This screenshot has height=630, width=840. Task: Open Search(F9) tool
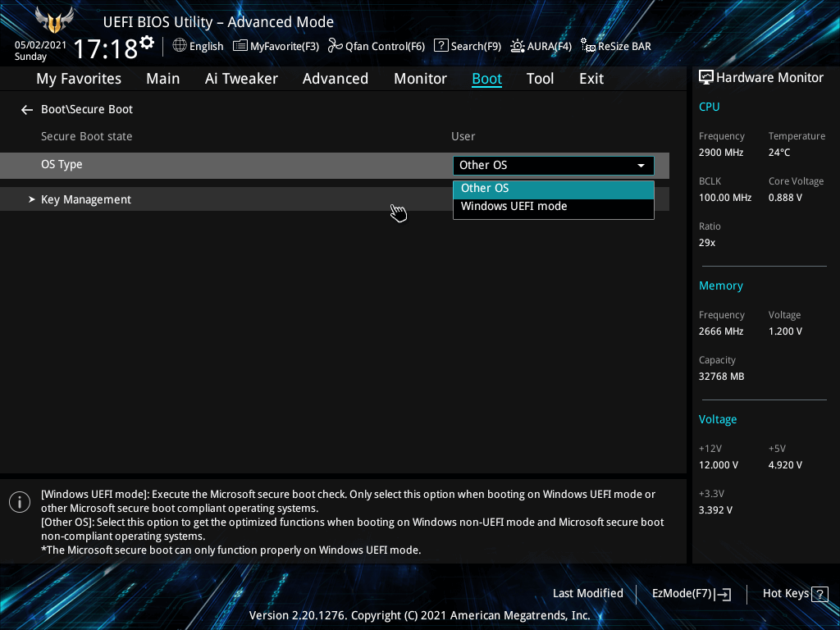pos(467,46)
